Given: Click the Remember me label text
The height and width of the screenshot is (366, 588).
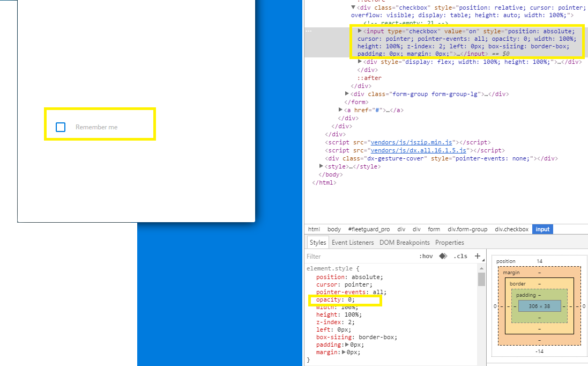Looking at the screenshot, I should tap(96, 127).
